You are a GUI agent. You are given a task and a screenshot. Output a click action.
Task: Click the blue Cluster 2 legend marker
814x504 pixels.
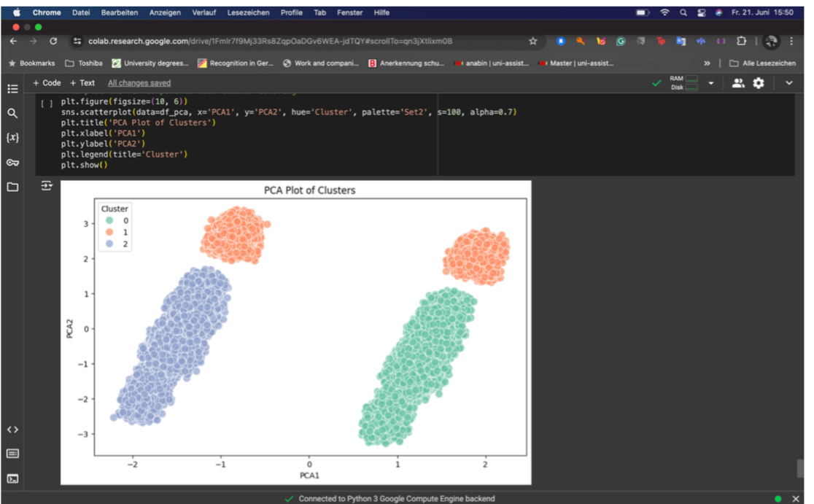pyautogui.click(x=109, y=244)
